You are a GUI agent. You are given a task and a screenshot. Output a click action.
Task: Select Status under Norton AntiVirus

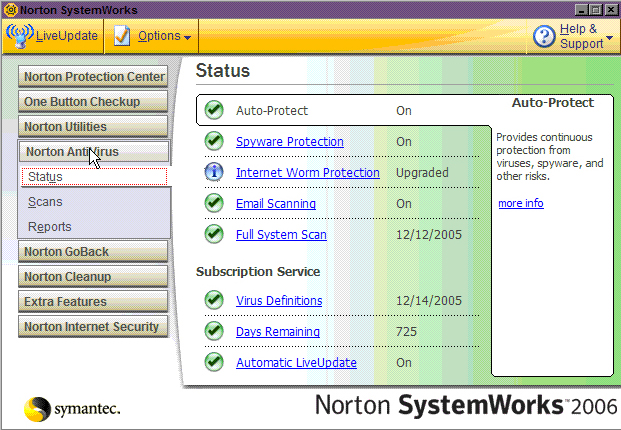tap(94, 177)
